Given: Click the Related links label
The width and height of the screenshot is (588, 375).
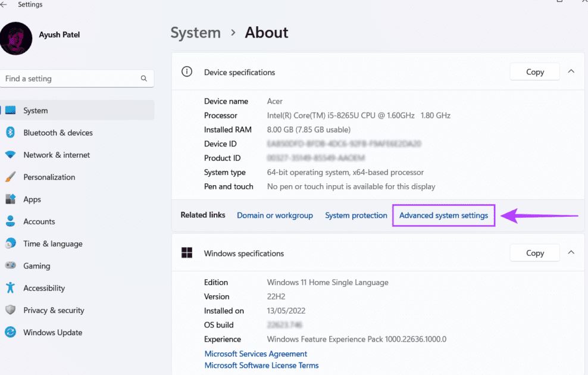Looking at the screenshot, I should point(203,215).
